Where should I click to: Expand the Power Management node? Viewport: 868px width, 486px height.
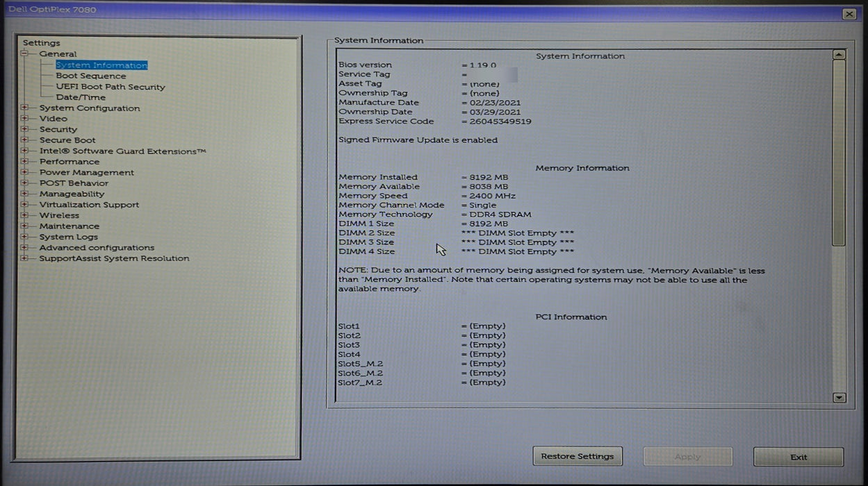pos(25,172)
